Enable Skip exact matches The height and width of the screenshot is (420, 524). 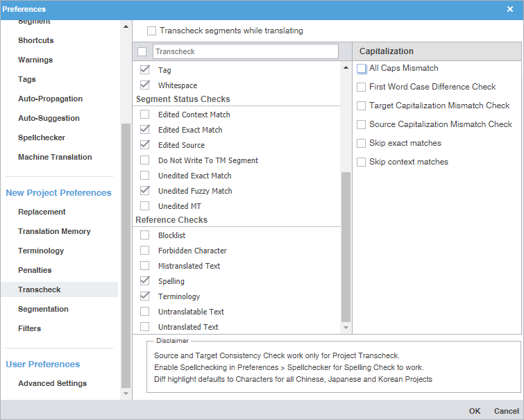coord(362,143)
